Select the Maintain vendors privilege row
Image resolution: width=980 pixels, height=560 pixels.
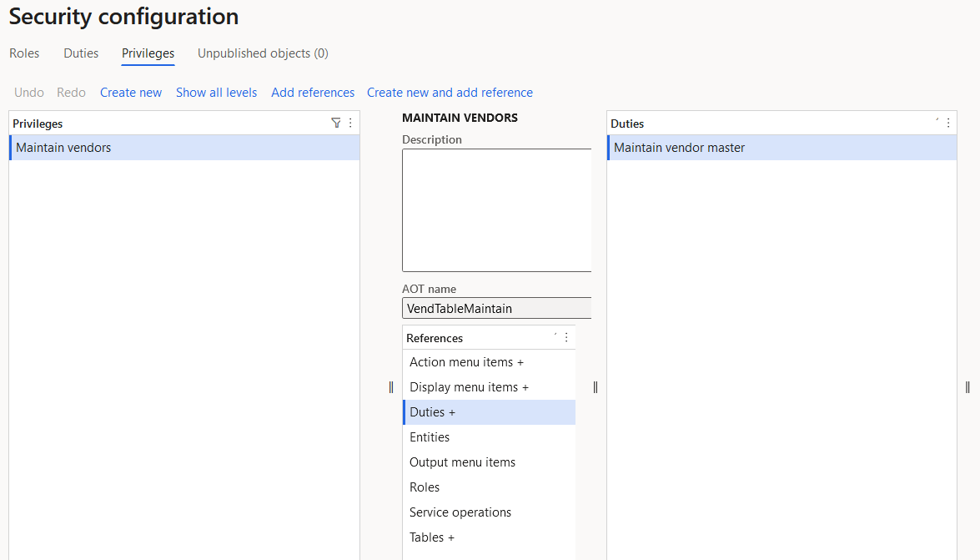tap(184, 148)
